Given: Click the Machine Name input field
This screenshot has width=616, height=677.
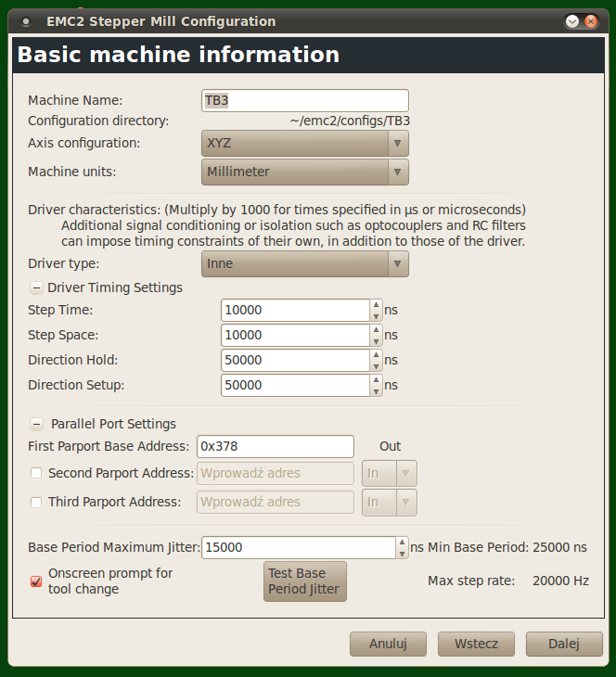Looking at the screenshot, I should [x=304, y=100].
